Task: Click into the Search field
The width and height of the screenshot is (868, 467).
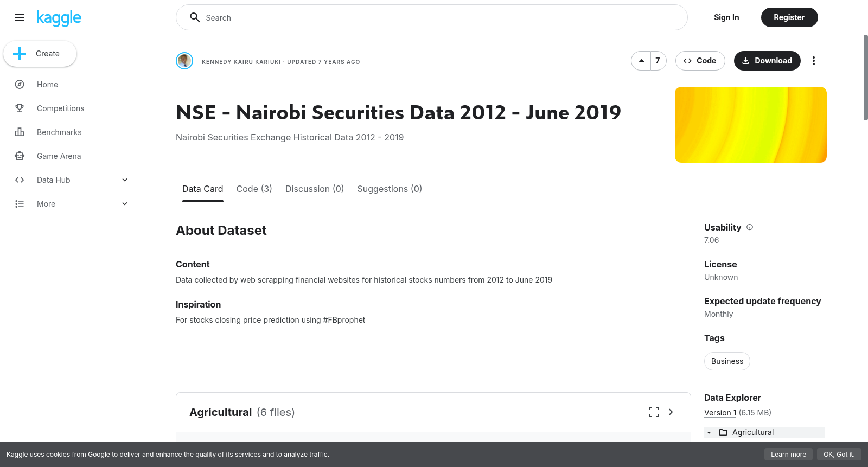Action: [432, 17]
